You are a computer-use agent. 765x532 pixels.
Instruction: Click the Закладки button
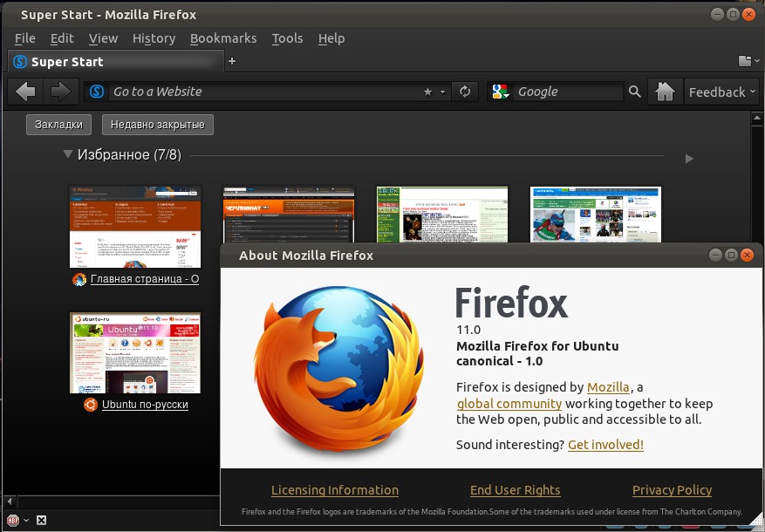59,125
